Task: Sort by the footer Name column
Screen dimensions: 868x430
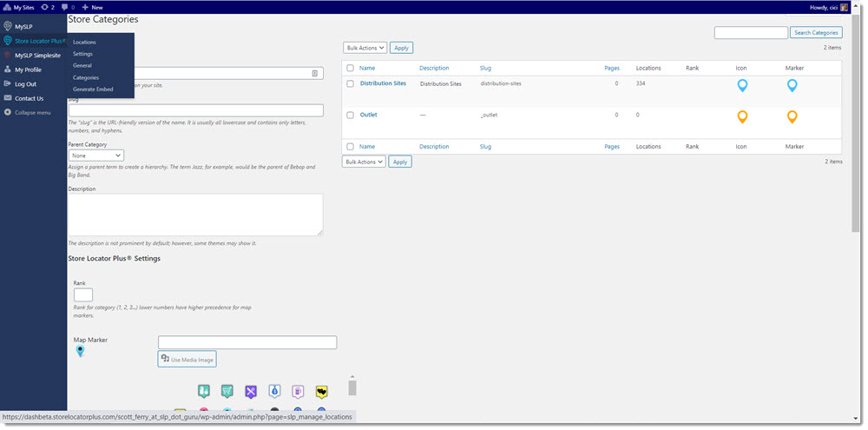Action: pos(367,147)
